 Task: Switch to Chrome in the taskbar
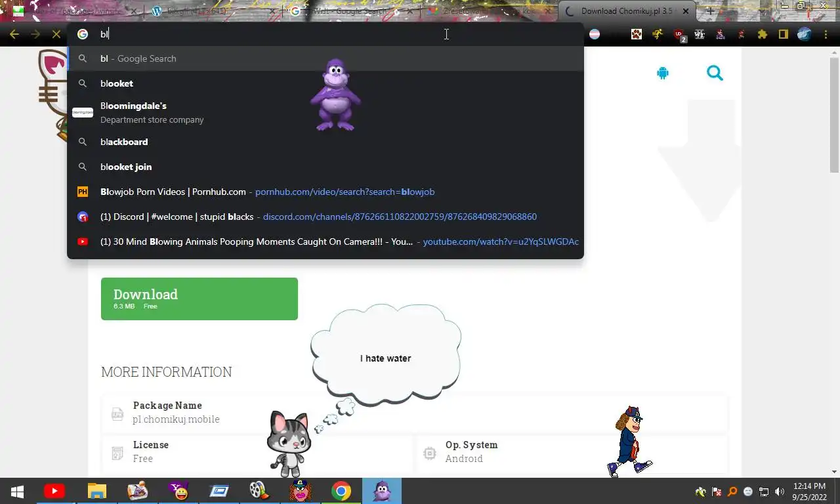(x=341, y=491)
